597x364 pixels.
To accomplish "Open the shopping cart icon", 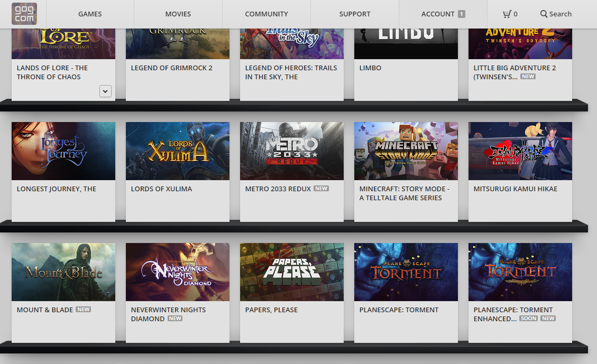I will click(507, 14).
